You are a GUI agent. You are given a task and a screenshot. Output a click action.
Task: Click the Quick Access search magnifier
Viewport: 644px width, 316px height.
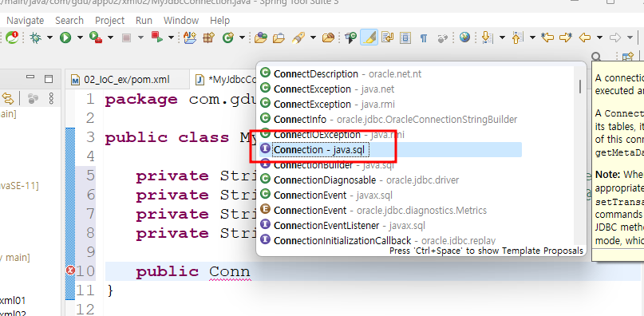point(596,57)
